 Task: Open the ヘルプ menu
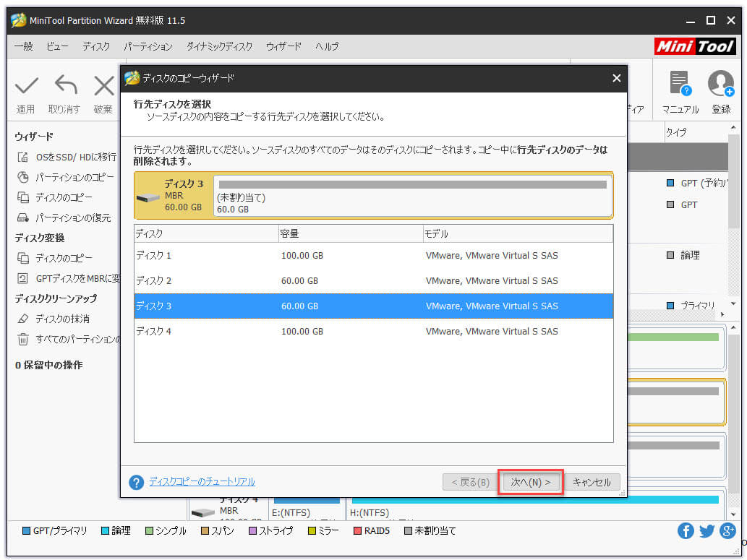click(x=327, y=46)
